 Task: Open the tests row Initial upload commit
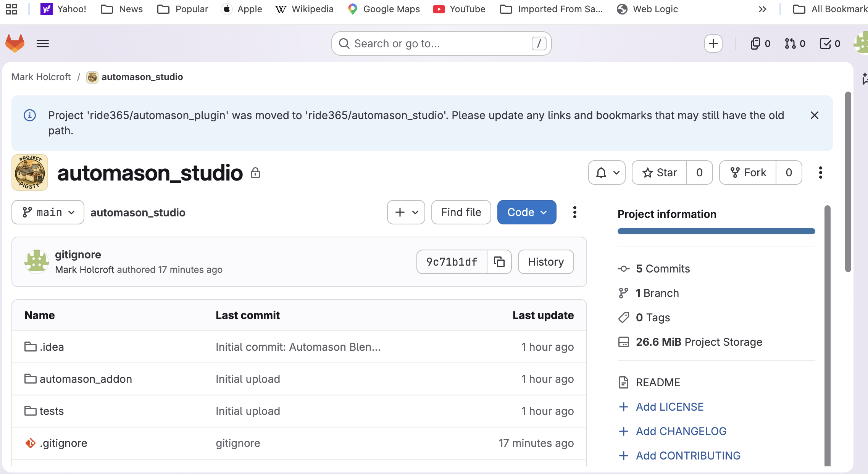pyautogui.click(x=248, y=411)
